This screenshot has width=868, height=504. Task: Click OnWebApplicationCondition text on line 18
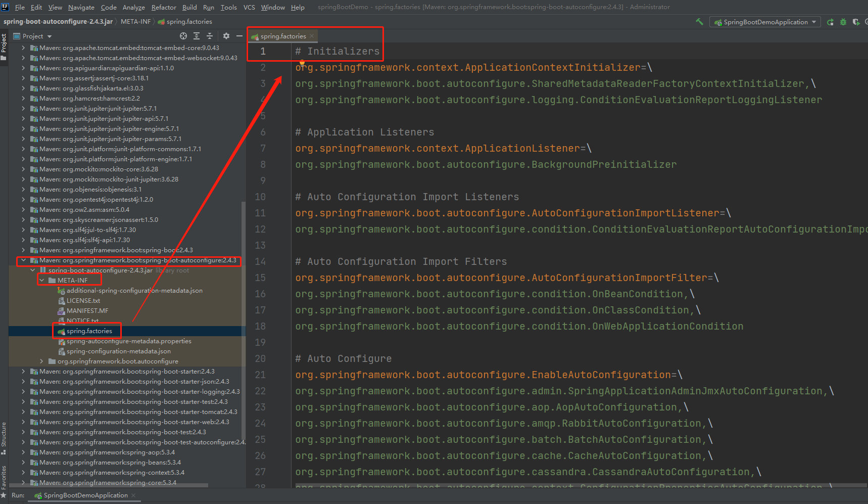(667, 326)
